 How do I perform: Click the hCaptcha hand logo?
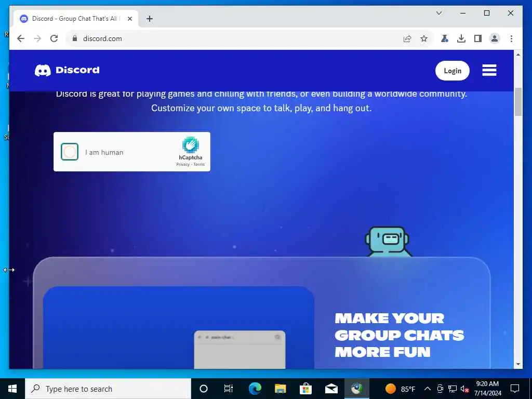(x=190, y=145)
